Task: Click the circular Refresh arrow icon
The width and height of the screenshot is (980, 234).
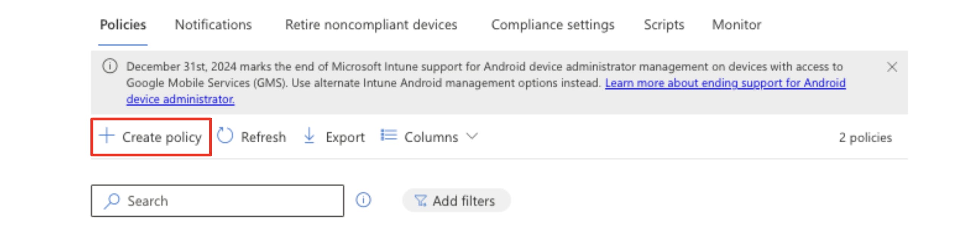Action: 225,136
